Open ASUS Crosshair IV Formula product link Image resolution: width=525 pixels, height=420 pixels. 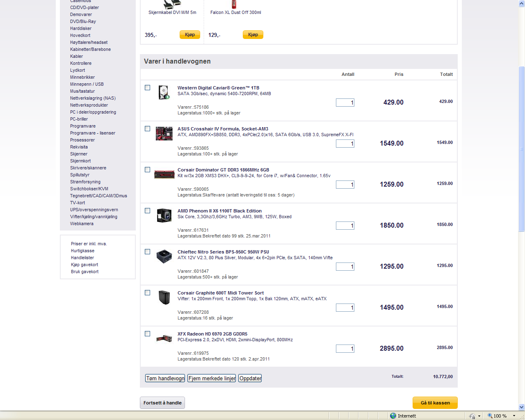223,129
